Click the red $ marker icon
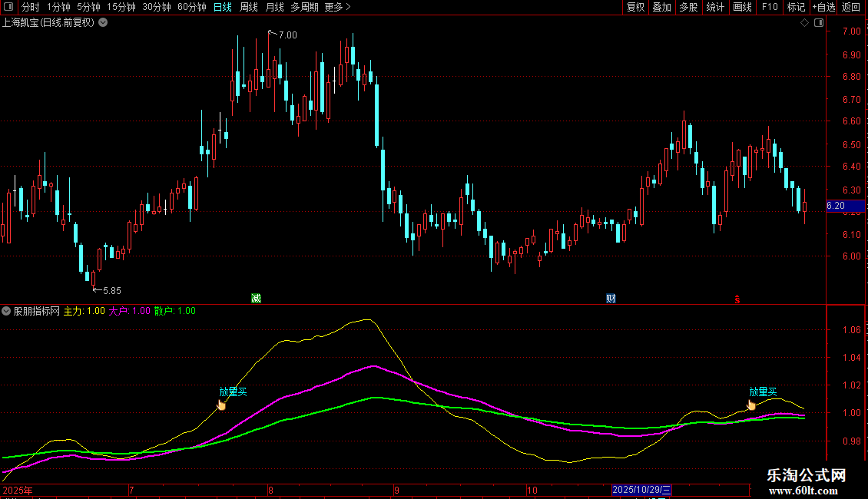This screenshot has height=499, width=868. pyautogui.click(x=737, y=299)
